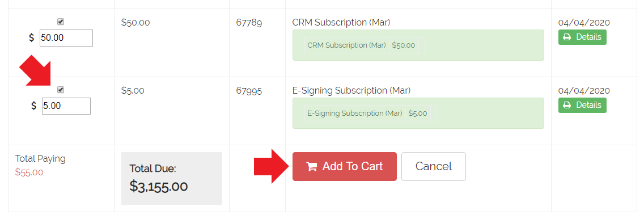
Task: Uncheck the E-Signing Subscription payment checkbox
Action: coord(61,90)
